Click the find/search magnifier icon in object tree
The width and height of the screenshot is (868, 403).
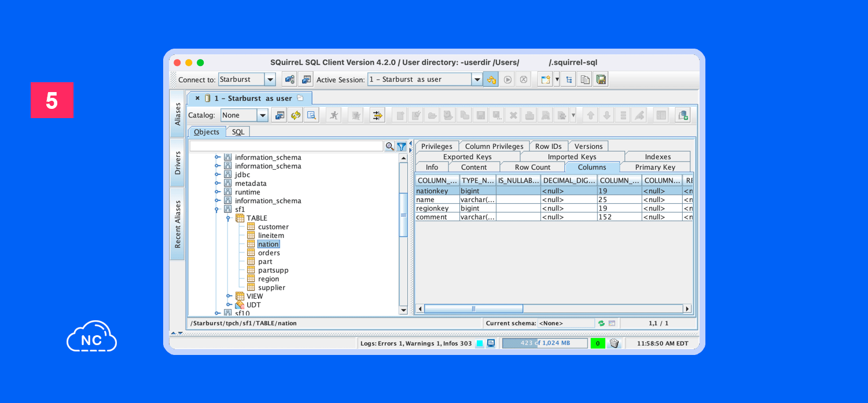pos(389,146)
